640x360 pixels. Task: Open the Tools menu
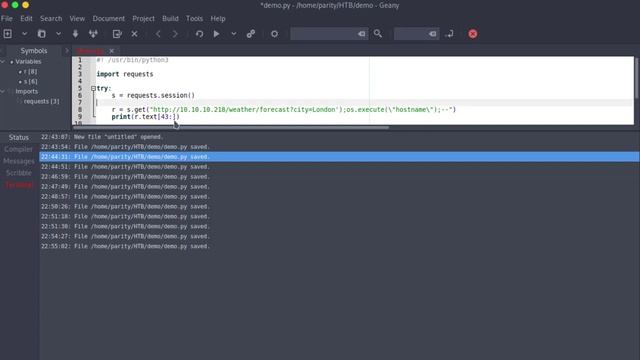pyautogui.click(x=194, y=18)
